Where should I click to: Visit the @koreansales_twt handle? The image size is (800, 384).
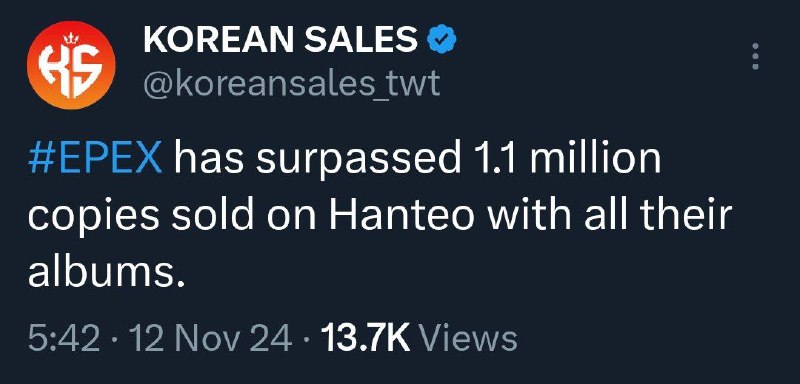[x=291, y=84]
